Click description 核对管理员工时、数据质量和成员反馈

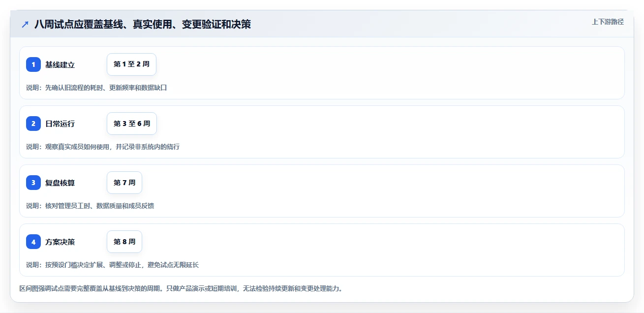click(x=100, y=206)
